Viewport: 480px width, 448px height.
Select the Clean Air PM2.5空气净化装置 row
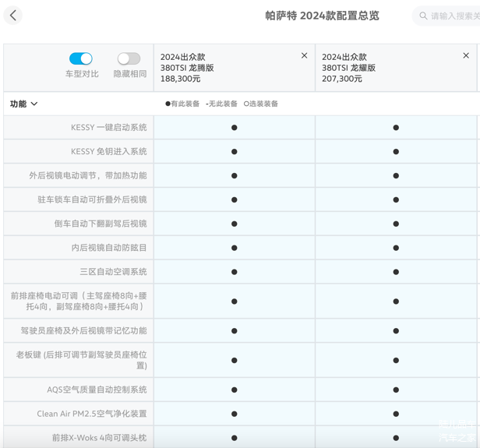[x=91, y=414]
